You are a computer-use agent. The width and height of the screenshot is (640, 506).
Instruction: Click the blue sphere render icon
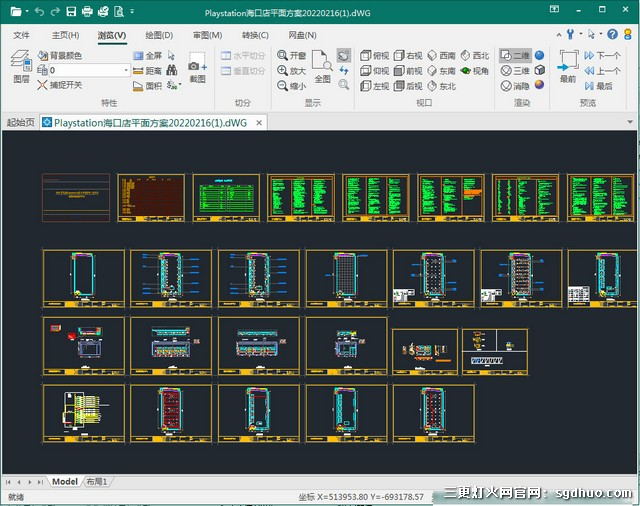click(x=540, y=55)
